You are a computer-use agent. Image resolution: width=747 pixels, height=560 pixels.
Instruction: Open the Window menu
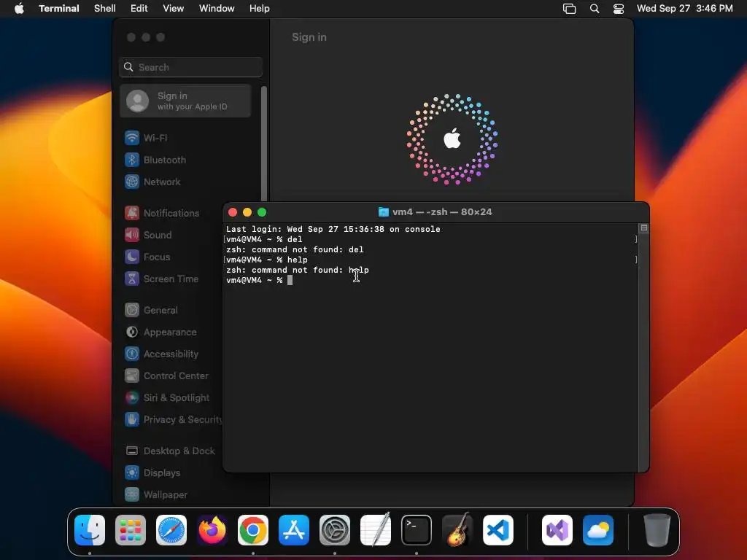point(217,9)
